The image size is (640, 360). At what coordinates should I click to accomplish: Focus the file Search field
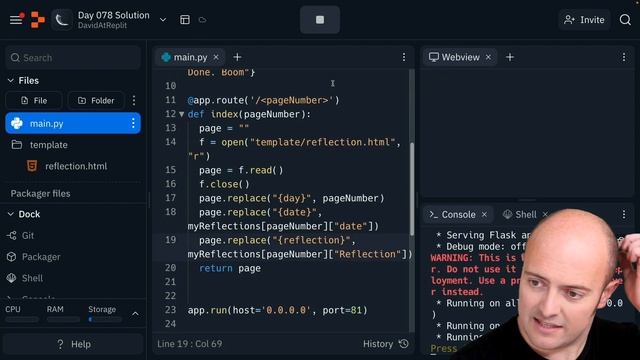(x=73, y=58)
